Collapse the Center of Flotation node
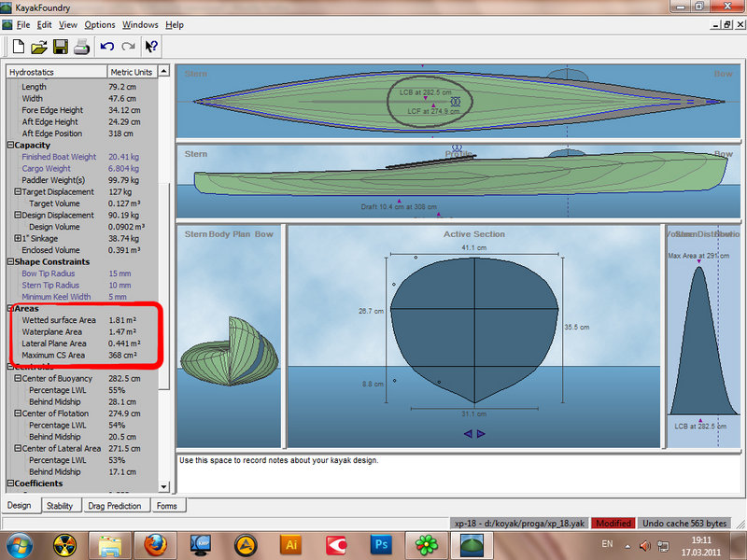This screenshot has width=747, height=560. [x=18, y=413]
